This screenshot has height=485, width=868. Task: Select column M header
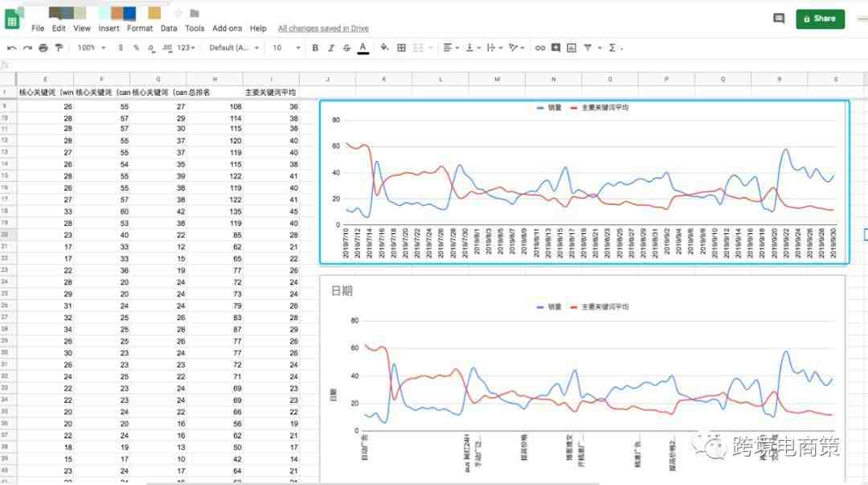[x=497, y=80]
